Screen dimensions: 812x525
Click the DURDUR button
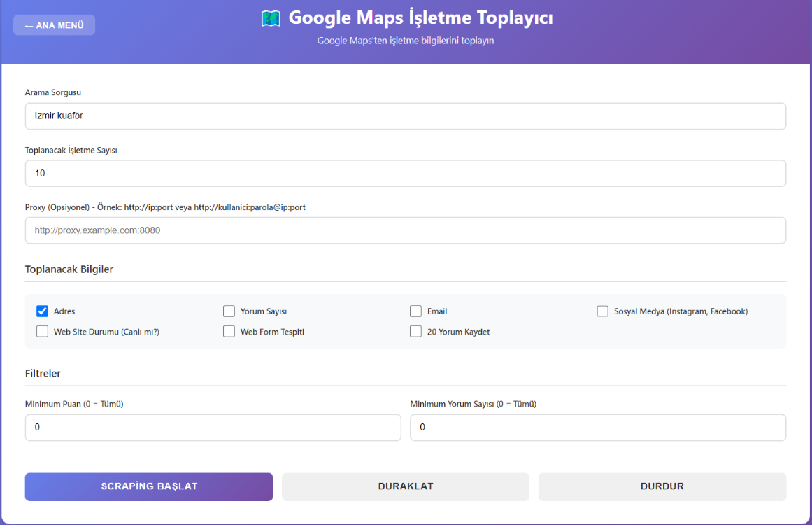tap(662, 486)
